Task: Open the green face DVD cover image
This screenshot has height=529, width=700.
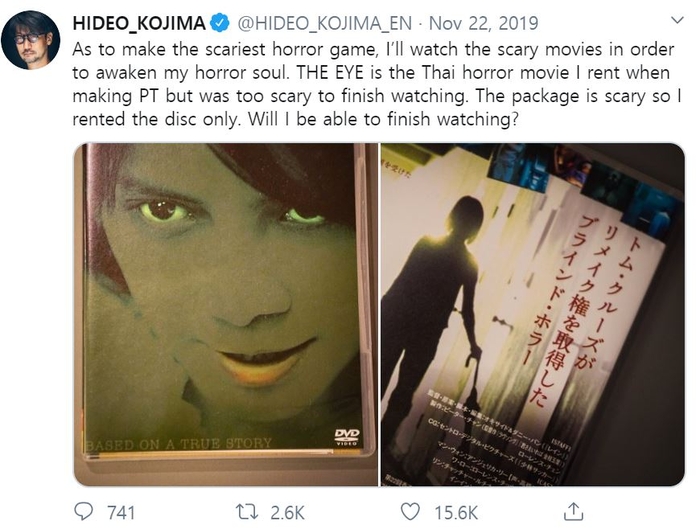Action: click(x=226, y=314)
